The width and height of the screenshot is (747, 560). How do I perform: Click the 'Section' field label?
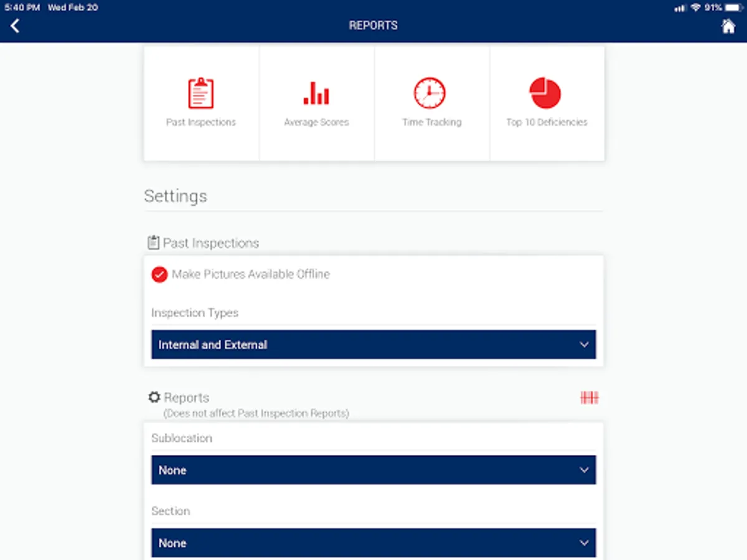coord(171,511)
